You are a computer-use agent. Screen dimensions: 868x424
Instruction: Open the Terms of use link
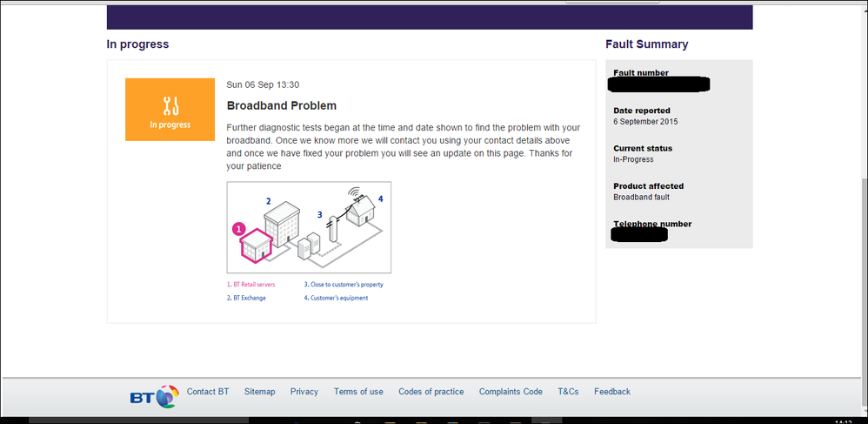pyautogui.click(x=358, y=391)
